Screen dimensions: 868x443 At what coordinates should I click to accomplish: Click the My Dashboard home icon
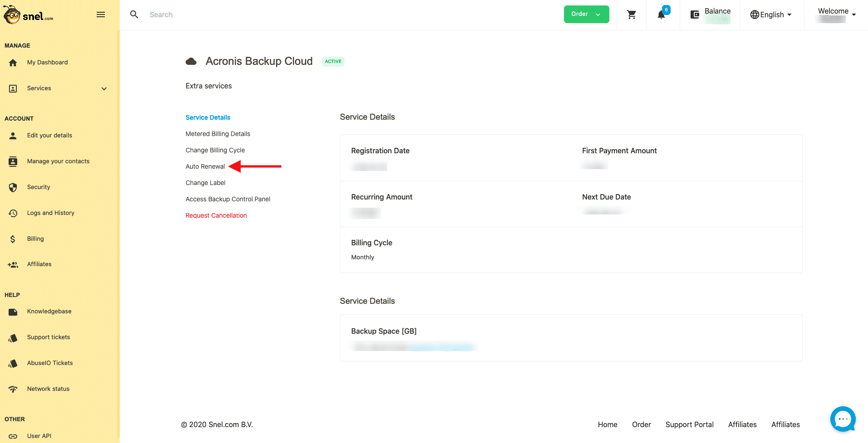coord(13,63)
